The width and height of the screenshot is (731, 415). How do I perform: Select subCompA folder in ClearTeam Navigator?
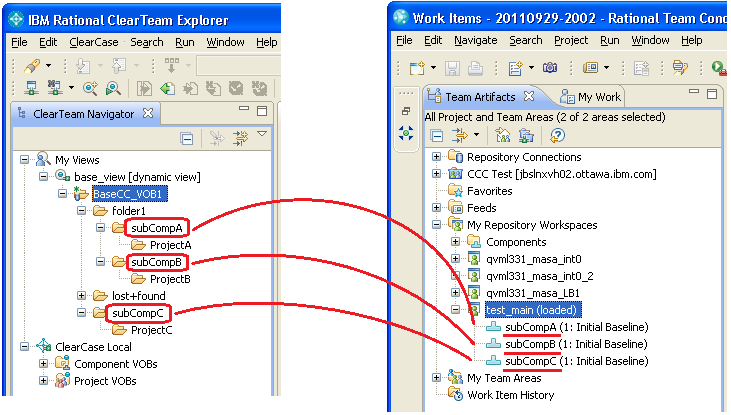click(x=157, y=228)
